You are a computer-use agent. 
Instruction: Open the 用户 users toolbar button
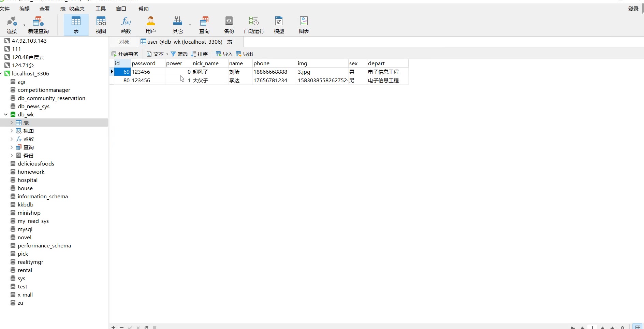pyautogui.click(x=151, y=25)
